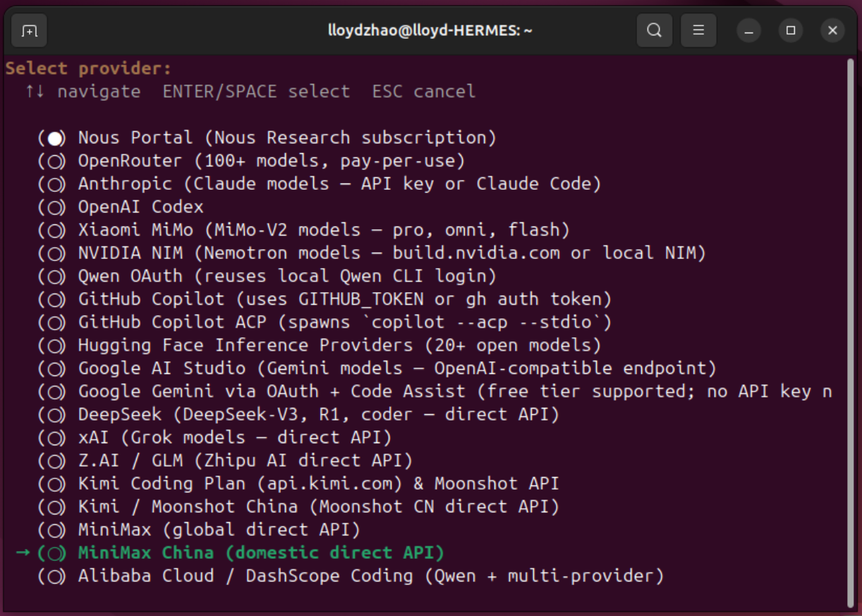The width and height of the screenshot is (862, 616).
Task: Maximize the terminal window
Action: pos(791,31)
